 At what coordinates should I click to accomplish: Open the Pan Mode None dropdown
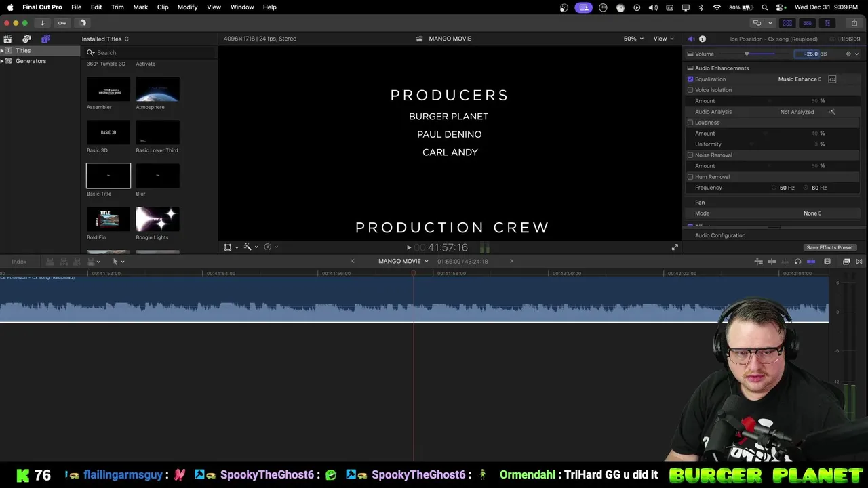[x=812, y=213]
